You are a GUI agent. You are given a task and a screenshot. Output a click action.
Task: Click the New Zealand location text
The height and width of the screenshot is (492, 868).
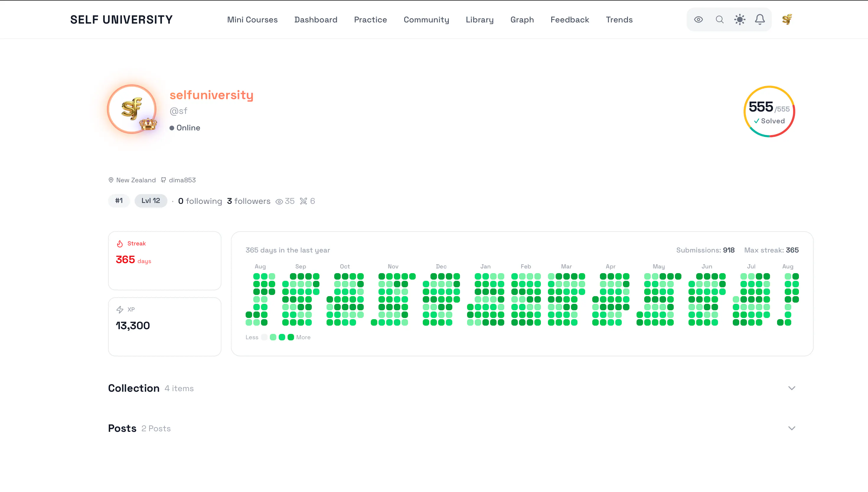point(136,180)
